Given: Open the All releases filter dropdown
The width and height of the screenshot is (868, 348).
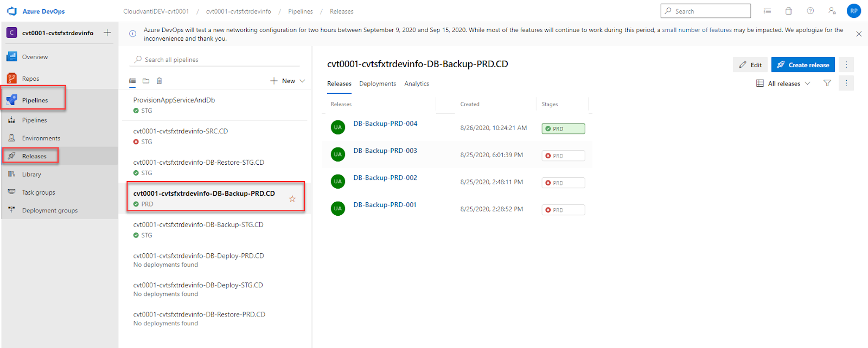Looking at the screenshot, I should pos(783,83).
